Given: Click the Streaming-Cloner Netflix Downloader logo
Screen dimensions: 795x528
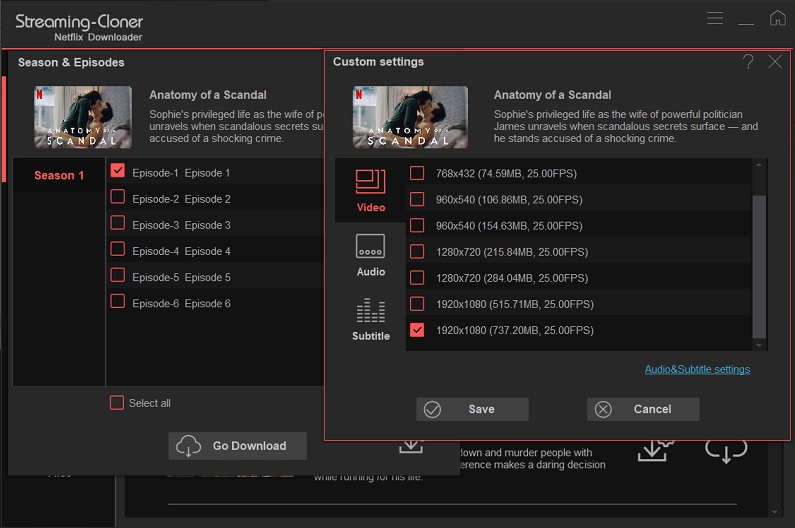Looking at the screenshot, I should [x=79, y=27].
